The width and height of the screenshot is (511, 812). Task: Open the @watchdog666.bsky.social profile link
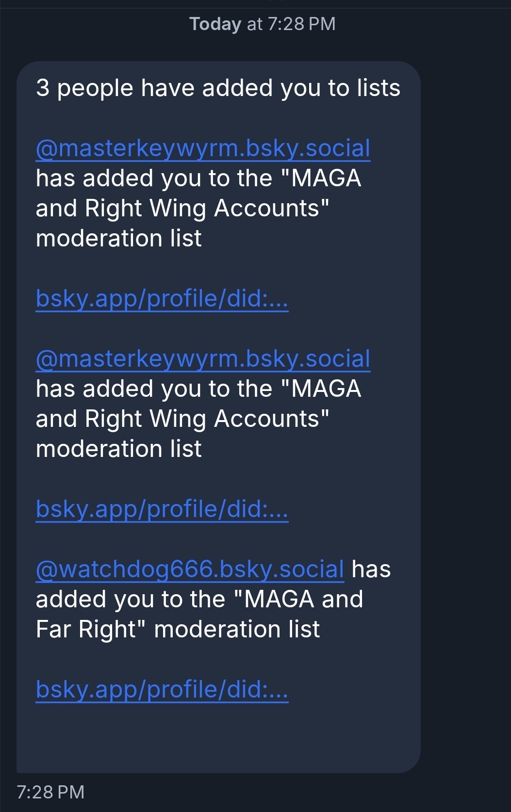190,569
